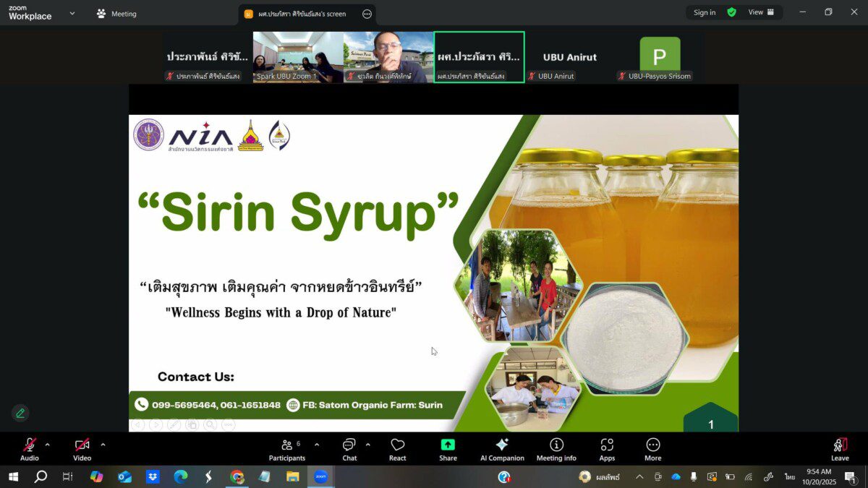Show Meeting info
This screenshot has height=488, width=868.
tap(556, 449)
